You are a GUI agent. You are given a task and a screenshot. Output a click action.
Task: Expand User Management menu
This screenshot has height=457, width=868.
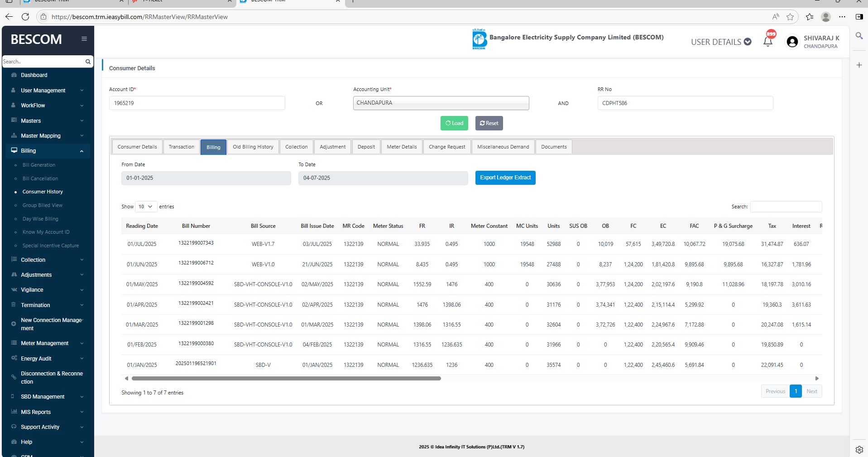point(48,91)
